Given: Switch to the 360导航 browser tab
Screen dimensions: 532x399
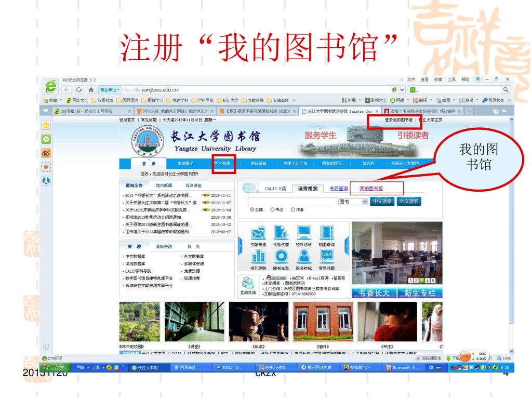Looking at the screenshot, I should pyautogui.click(x=92, y=111).
